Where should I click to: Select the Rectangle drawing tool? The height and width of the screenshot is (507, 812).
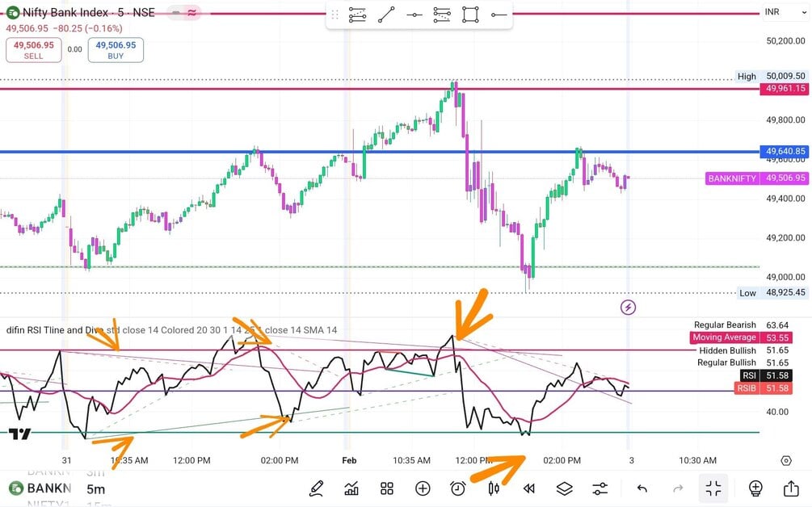470,15
